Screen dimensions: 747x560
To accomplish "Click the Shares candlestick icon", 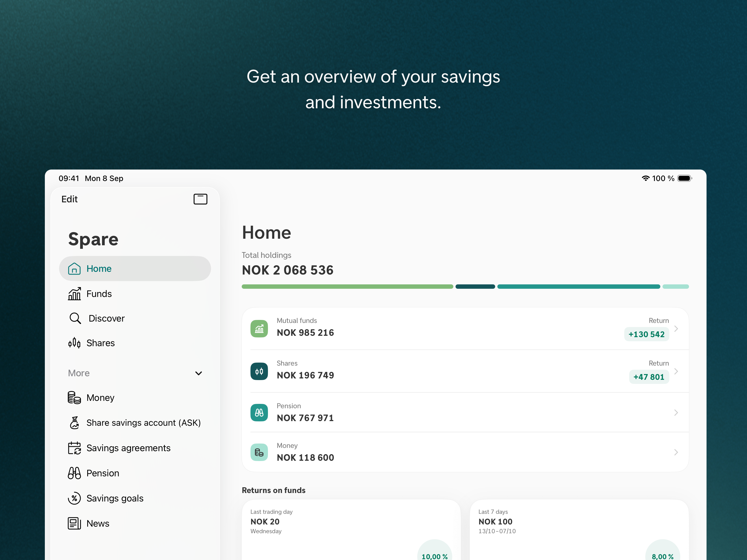I will pos(74,343).
